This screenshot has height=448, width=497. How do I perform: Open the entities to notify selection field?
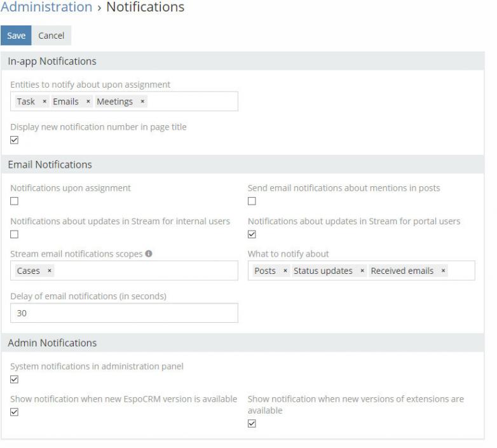[191, 102]
